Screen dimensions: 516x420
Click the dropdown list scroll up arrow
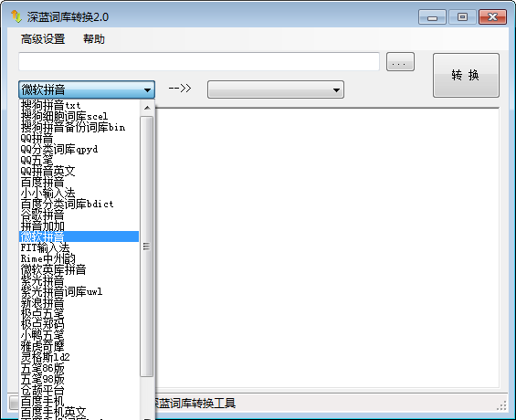coord(147,108)
